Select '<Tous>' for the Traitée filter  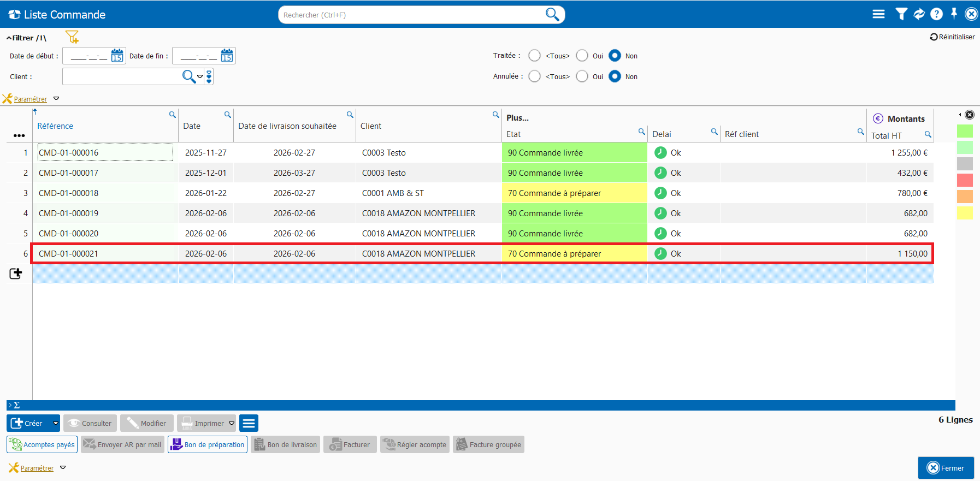(535, 56)
